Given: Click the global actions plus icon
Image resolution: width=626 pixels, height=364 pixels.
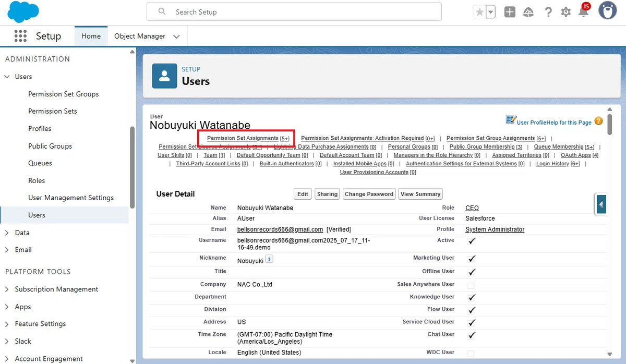Looking at the screenshot, I should pyautogui.click(x=510, y=12).
